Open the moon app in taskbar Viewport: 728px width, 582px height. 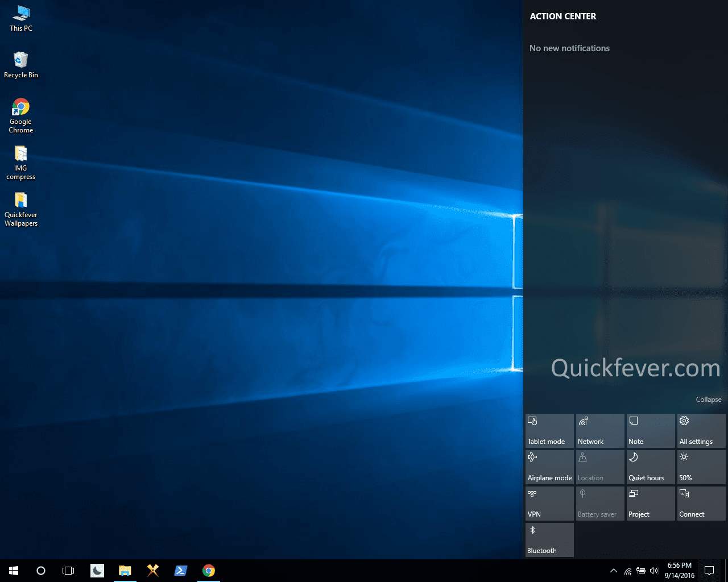coord(97,571)
